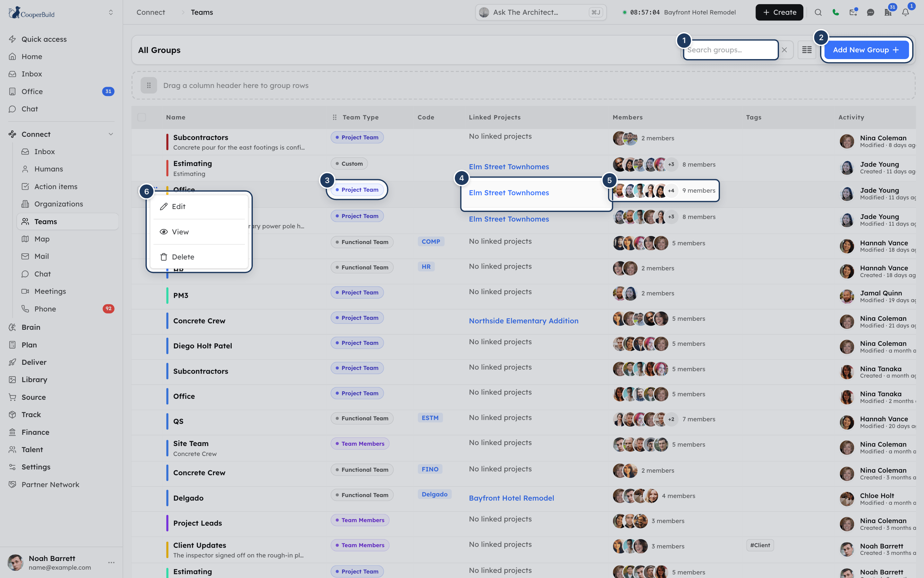Screen dimensions: 924x578
Task: Open the chat bubble icon in top bar
Action: (870, 12)
